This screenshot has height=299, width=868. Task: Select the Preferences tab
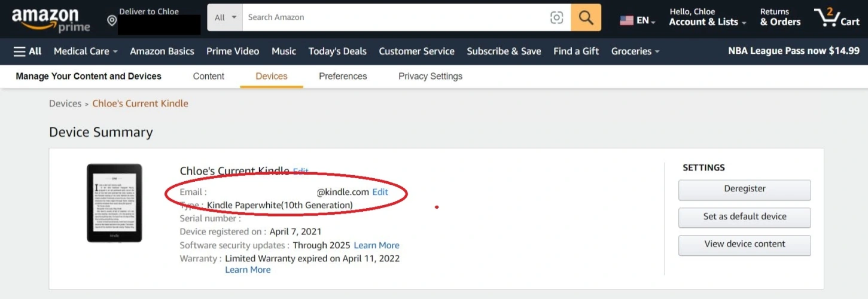pyautogui.click(x=343, y=76)
